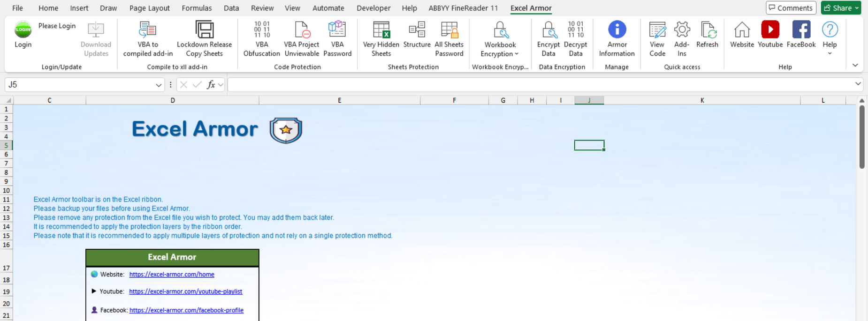Select Structure protection icon

coord(417,30)
